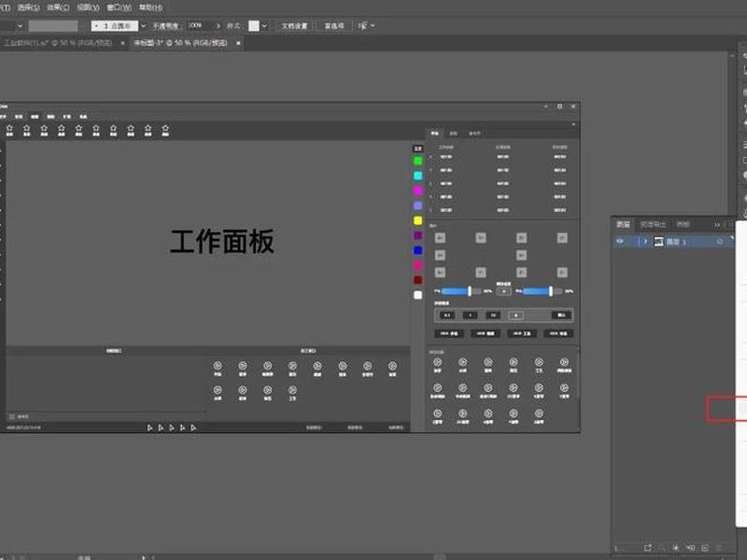Switch to the 画板 panel tab
Screen dimensions: 747x560
(683, 224)
